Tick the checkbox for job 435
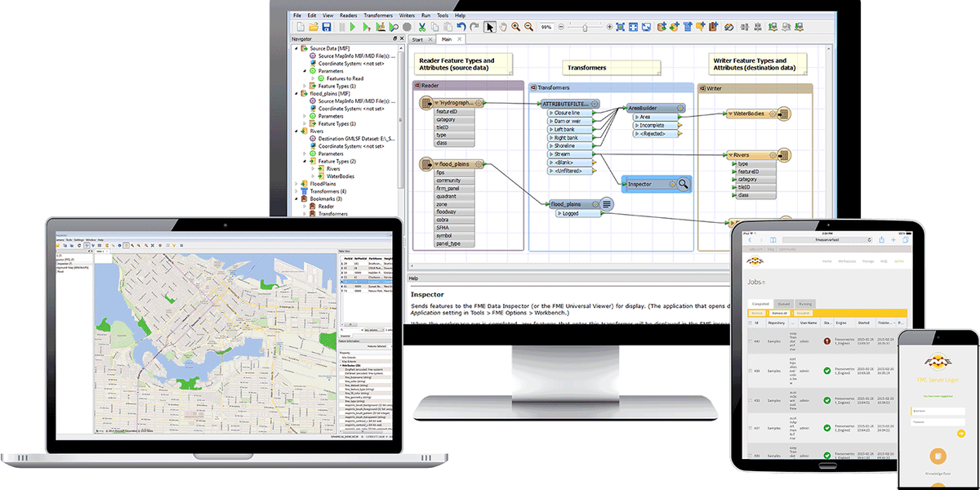Image resolution: width=980 pixels, height=490 pixels. (751, 399)
